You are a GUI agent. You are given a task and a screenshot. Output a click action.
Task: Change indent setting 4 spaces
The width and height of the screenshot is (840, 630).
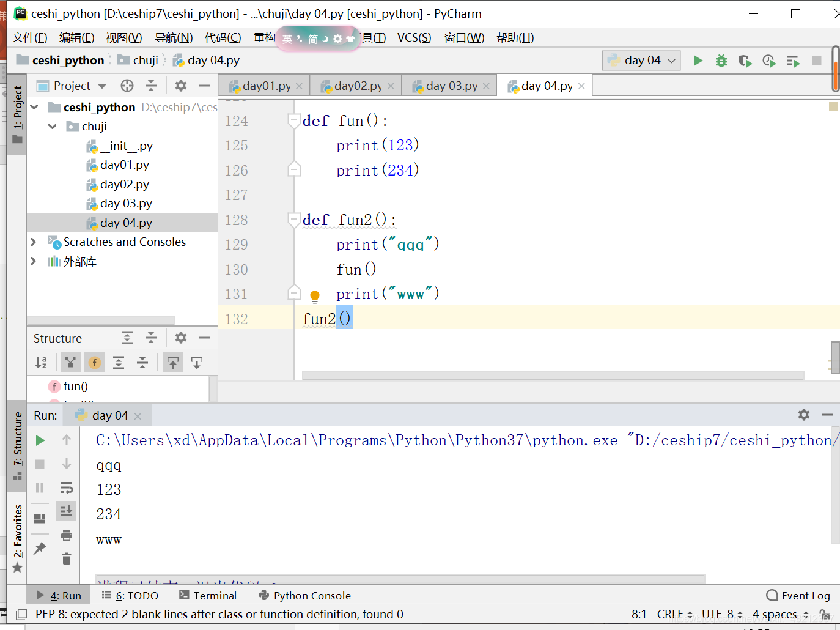pos(780,614)
